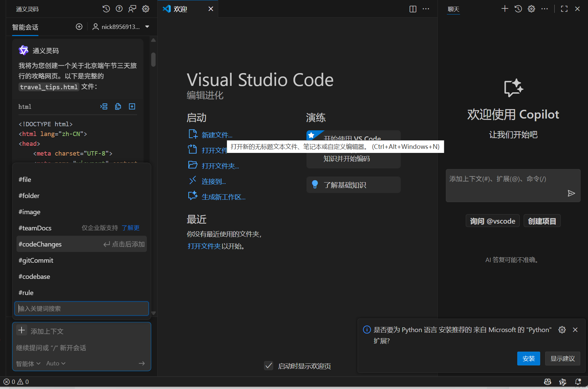Click the Lingma chat scrollbar thumb
588x389 pixels.
pyautogui.click(x=153, y=59)
